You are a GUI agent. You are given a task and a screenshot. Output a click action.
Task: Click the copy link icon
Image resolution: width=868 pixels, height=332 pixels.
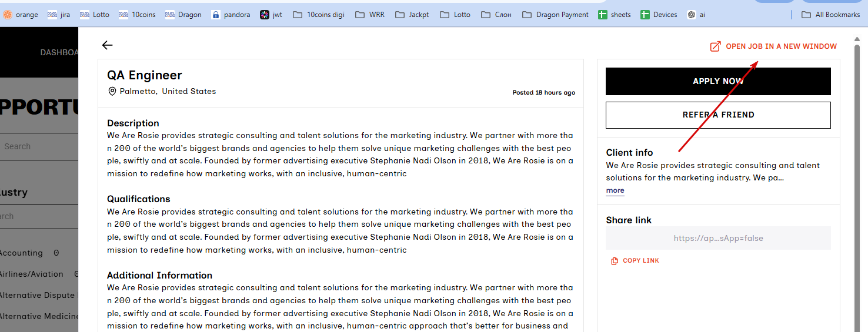coord(615,261)
